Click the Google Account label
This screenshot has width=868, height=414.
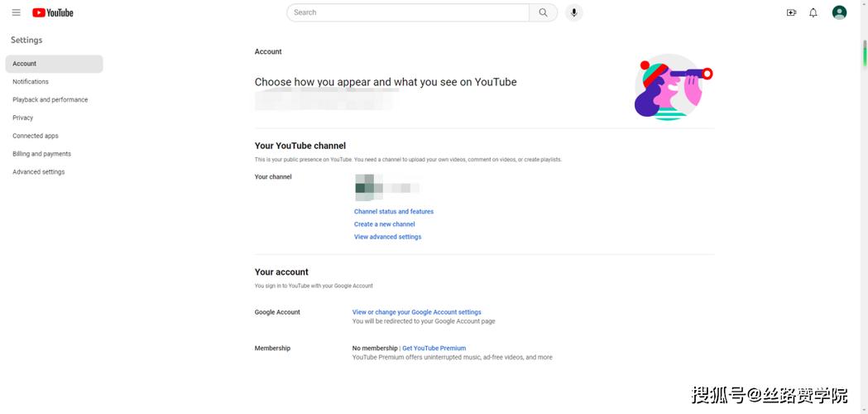[x=277, y=312]
